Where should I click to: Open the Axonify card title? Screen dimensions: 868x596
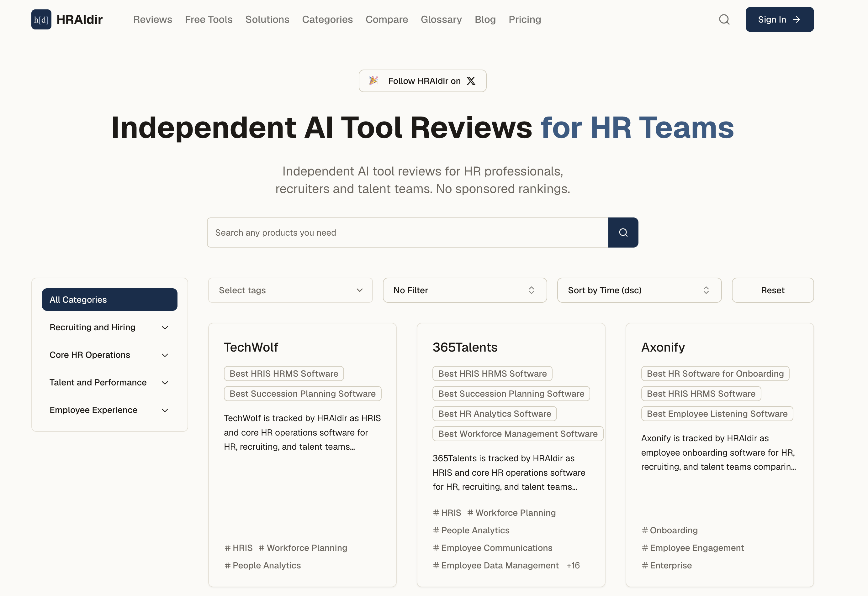tap(663, 347)
